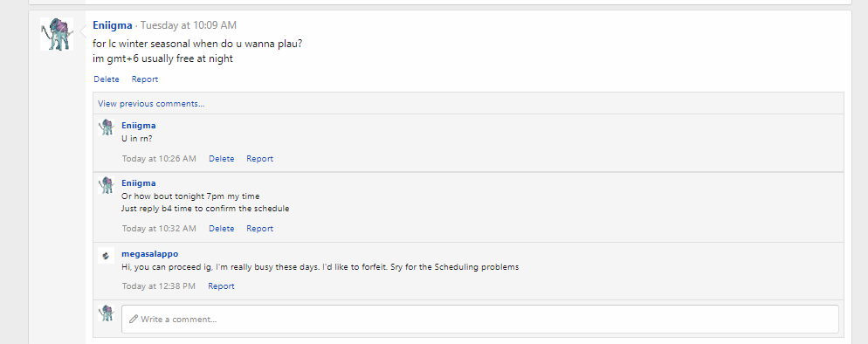Click Eniigma avatar beside 7pm comment
Image resolution: width=868 pixels, height=344 pixels.
(x=107, y=185)
